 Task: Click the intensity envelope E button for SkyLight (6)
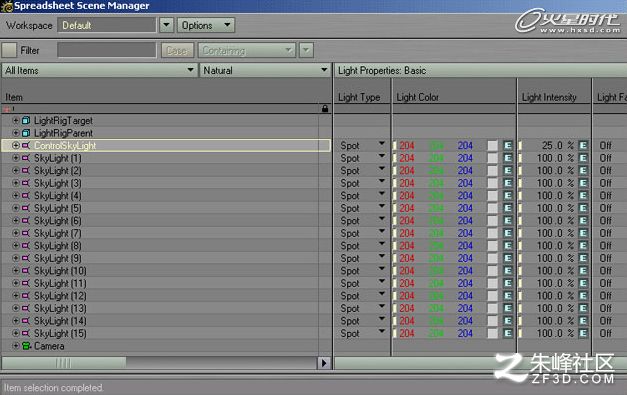click(x=583, y=221)
